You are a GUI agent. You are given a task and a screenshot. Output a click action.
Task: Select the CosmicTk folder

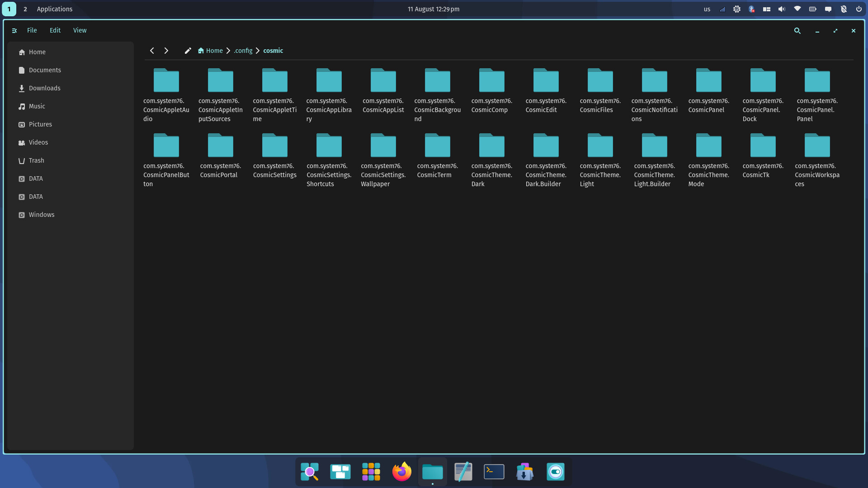pos(763,155)
